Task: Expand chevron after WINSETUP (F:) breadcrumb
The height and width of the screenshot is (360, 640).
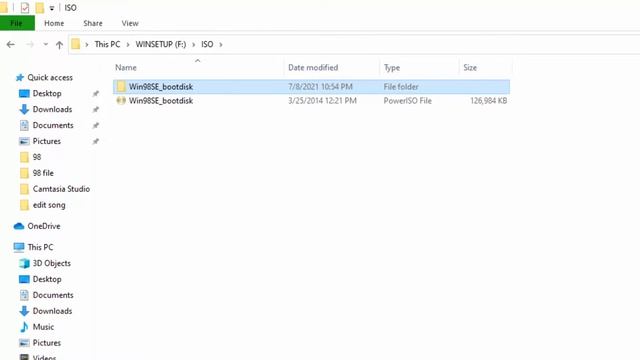Action: point(193,44)
